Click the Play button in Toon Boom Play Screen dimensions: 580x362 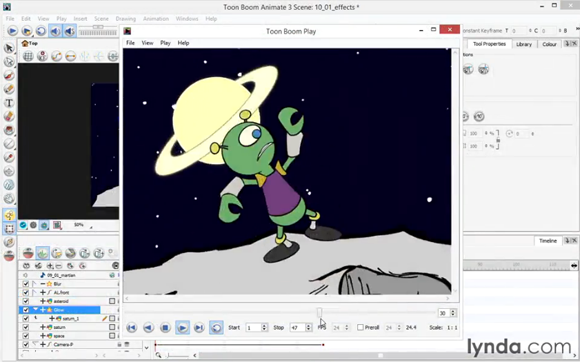tap(182, 328)
